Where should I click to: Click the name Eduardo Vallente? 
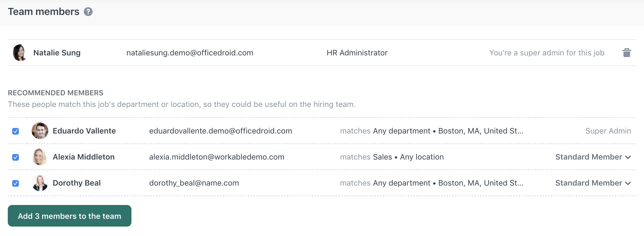(84, 131)
